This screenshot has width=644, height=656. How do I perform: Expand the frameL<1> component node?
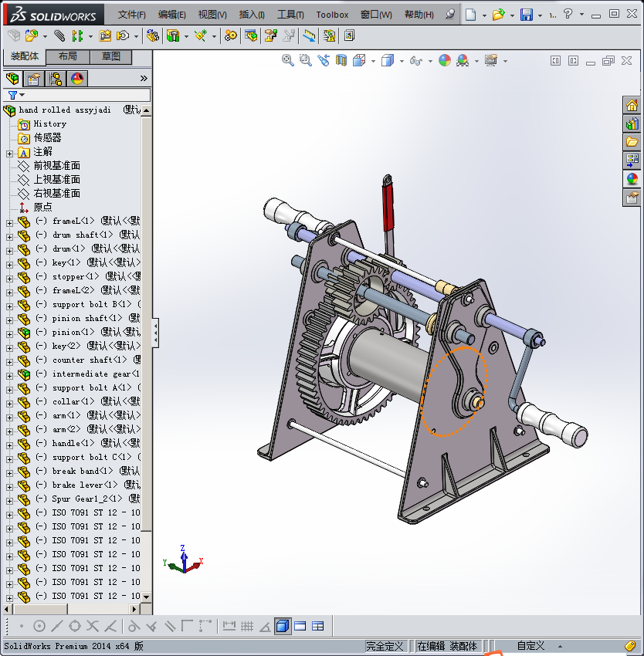[10, 221]
